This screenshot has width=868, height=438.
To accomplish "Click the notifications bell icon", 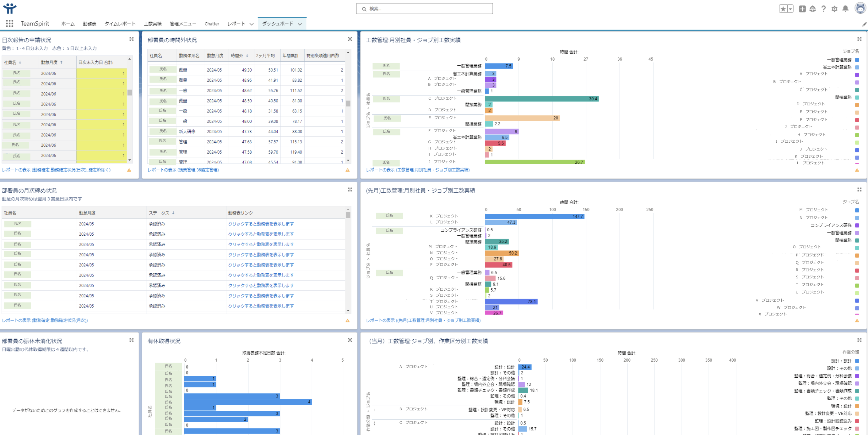I will click(845, 9).
